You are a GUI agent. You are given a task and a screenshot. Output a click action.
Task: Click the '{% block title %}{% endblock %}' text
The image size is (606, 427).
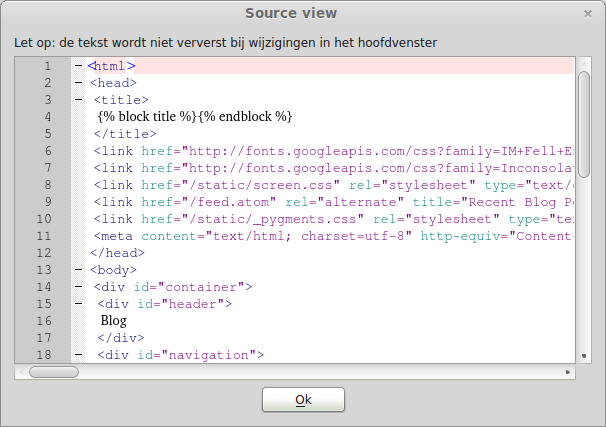pos(195,116)
